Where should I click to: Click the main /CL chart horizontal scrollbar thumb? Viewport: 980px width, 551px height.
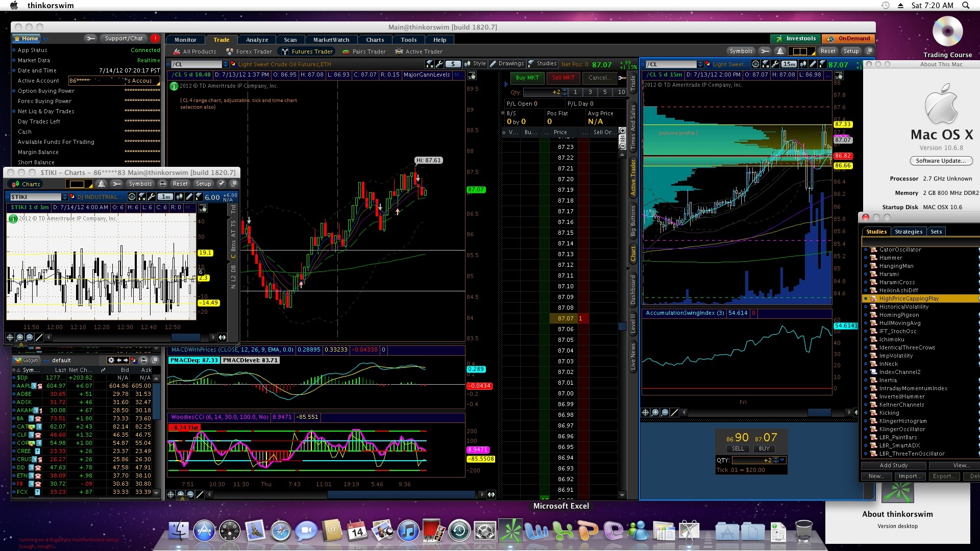point(401,494)
